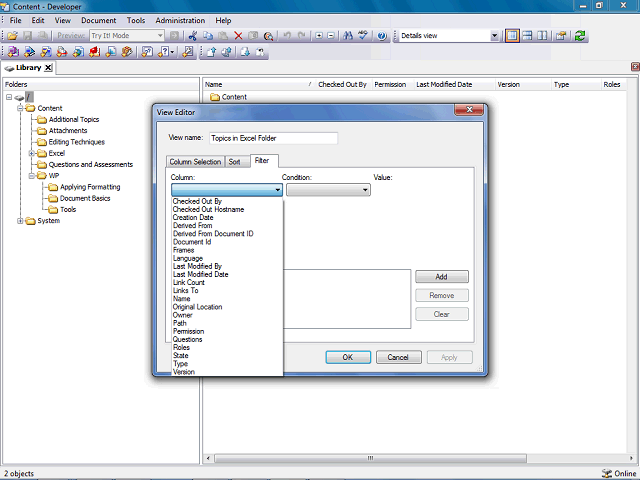Select the Applying Formatting folder
This screenshot has width=640, height=480.
(x=90, y=187)
